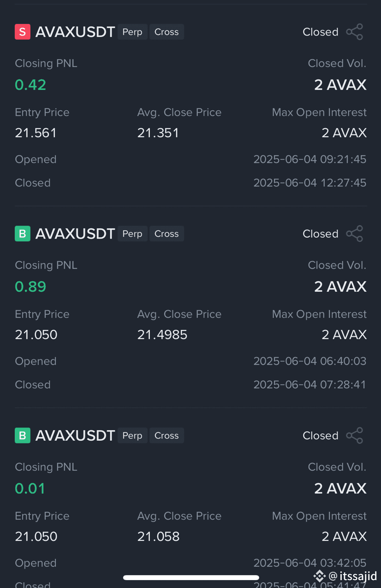Tap the Perp tag on the 0.89 PNL trade

coord(132,234)
